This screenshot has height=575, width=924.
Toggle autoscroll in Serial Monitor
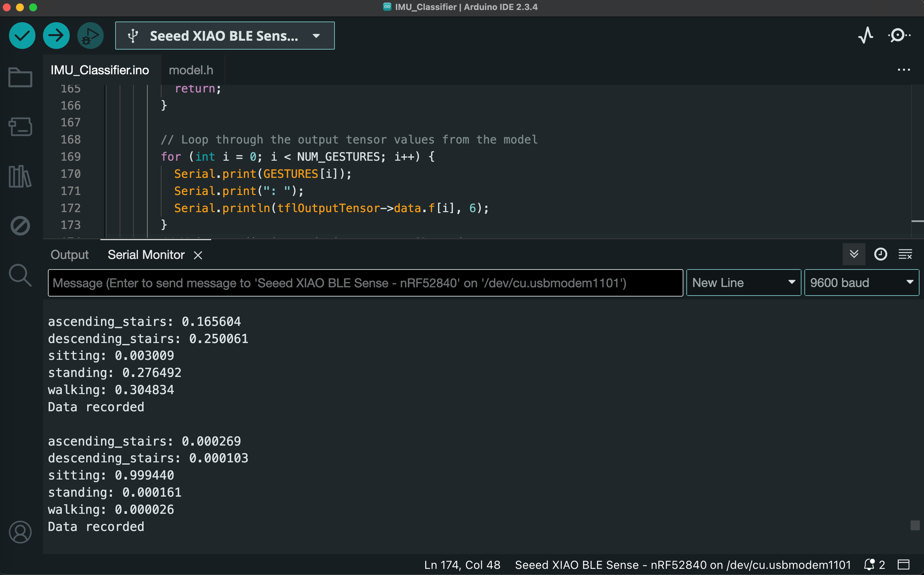click(854, 254)
